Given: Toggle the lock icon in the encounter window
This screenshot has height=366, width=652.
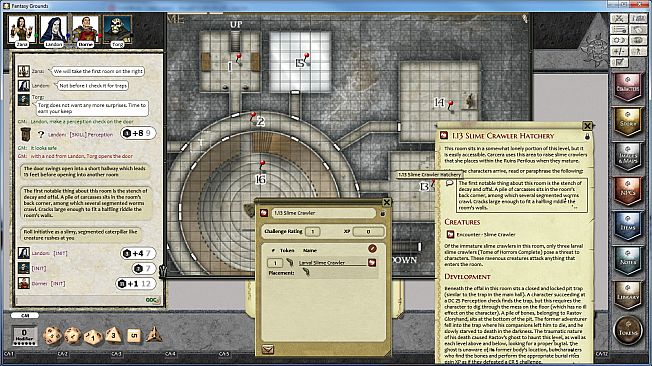Looking at the screenshot, I should tap(383, 213).
